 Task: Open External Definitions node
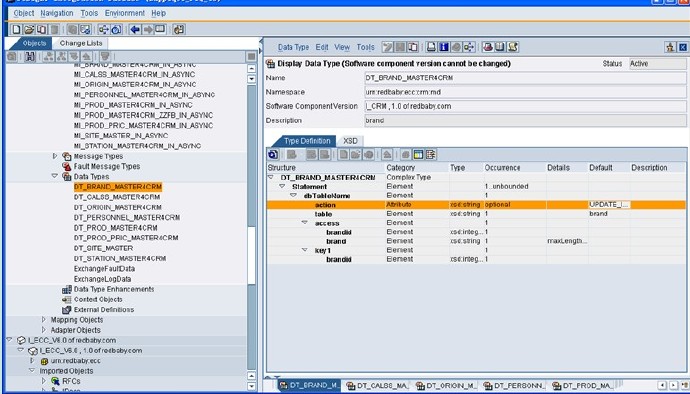(104, 309)
